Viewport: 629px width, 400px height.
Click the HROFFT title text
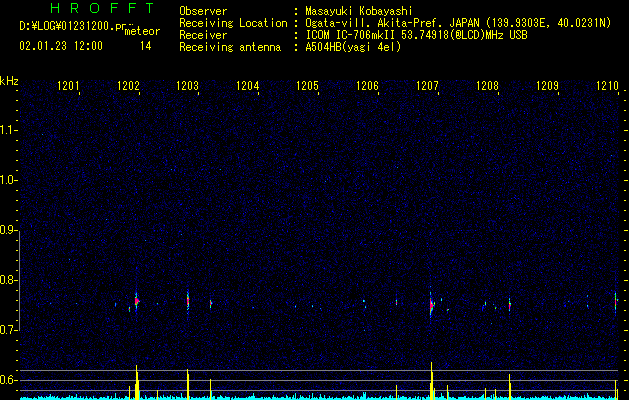pyautogui.click(x=102, y=8)
